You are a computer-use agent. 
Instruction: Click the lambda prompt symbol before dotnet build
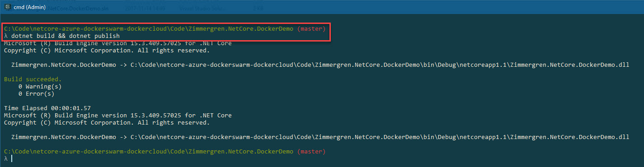coord(5,36)
